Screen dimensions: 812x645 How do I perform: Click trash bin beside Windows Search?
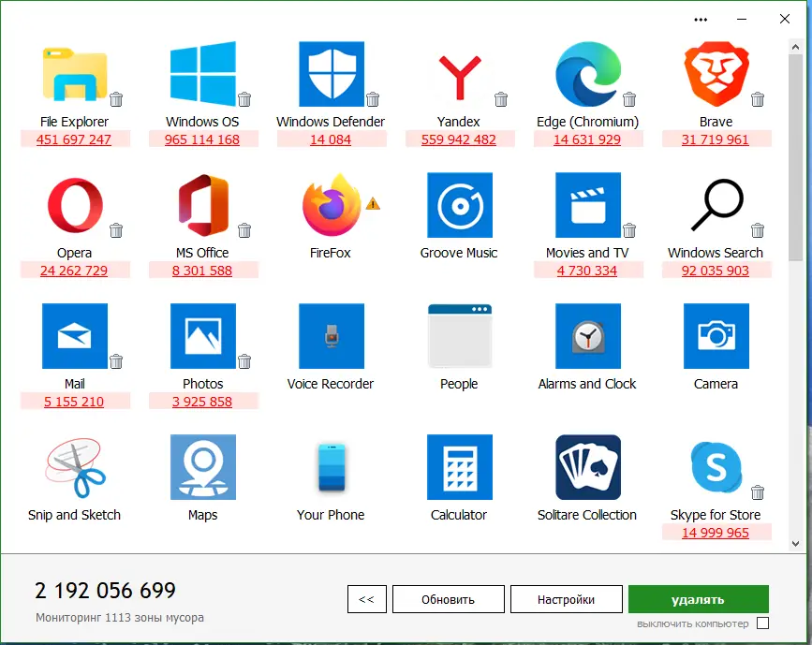tap(758, 230)
